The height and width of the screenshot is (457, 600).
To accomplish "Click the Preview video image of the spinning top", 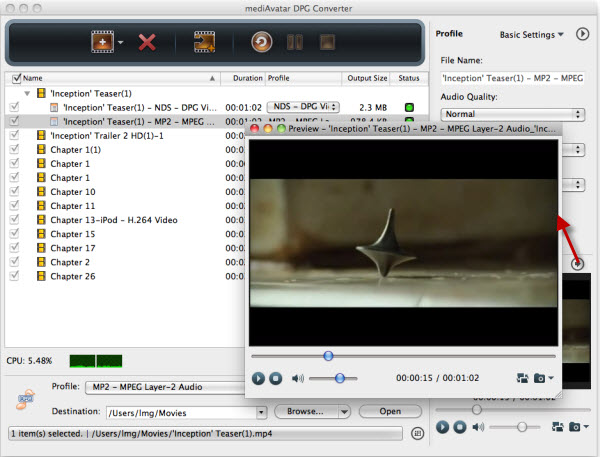I will coord(403,243).
